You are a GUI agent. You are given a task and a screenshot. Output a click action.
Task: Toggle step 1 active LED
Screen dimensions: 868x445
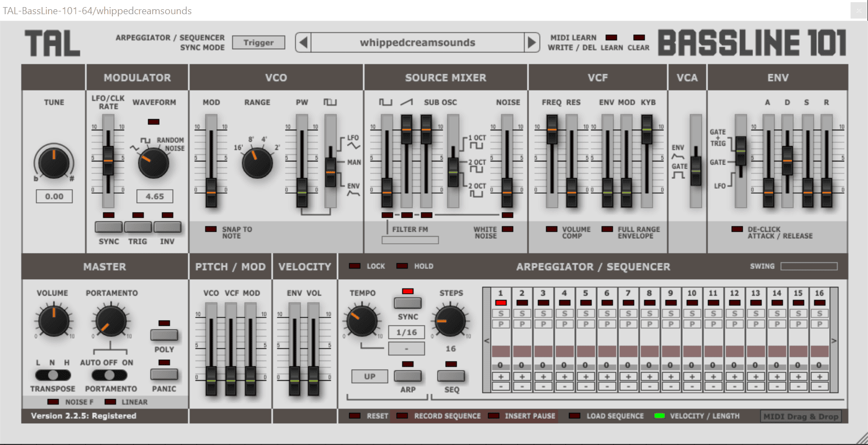click(501, 303)
